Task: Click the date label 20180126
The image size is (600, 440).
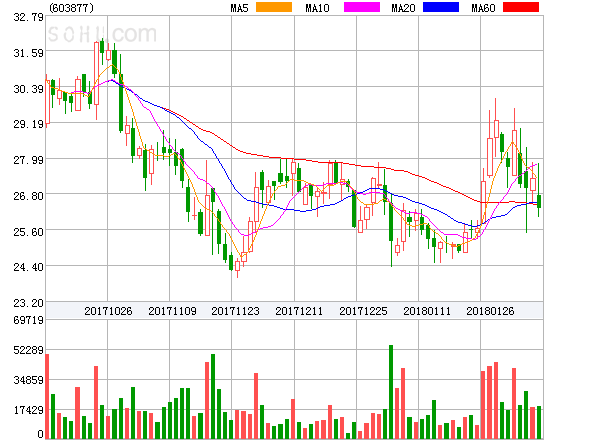Action: (x=490, y=311)
